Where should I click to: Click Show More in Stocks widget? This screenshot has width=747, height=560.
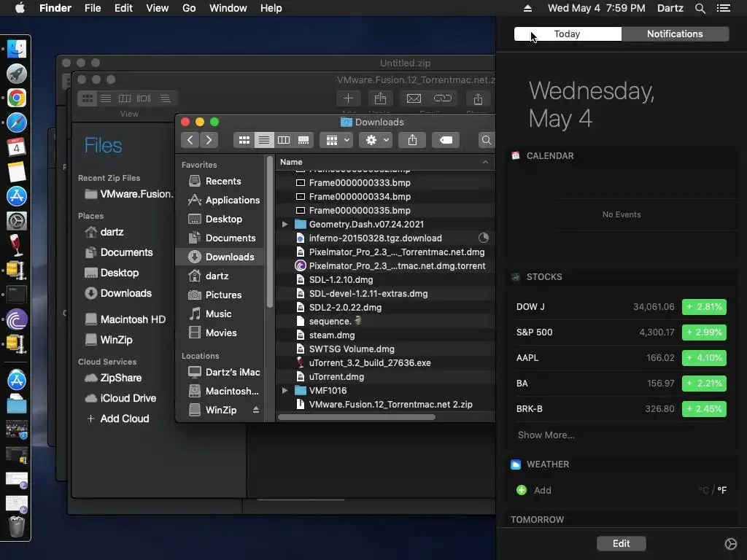[x=546, y=435]
